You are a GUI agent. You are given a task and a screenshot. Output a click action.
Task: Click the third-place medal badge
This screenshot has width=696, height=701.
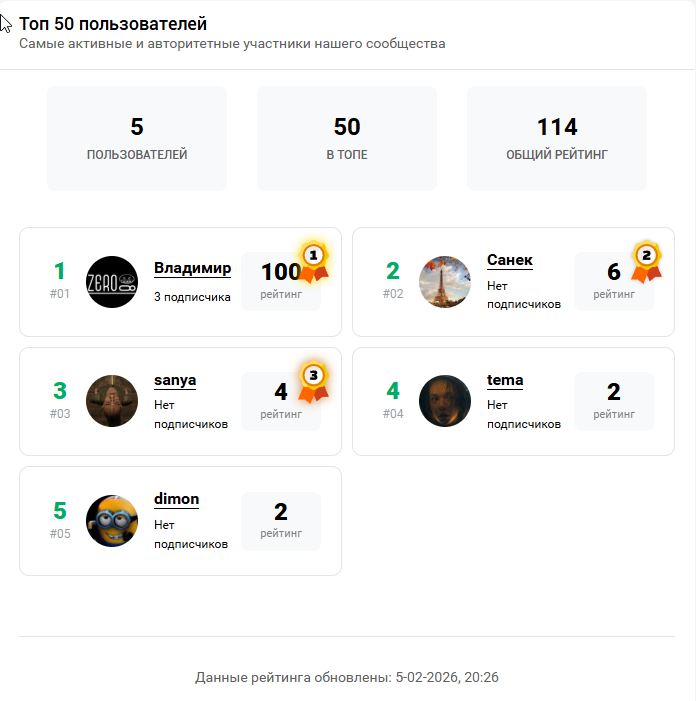pyautogui.click(x=313, y=380)
